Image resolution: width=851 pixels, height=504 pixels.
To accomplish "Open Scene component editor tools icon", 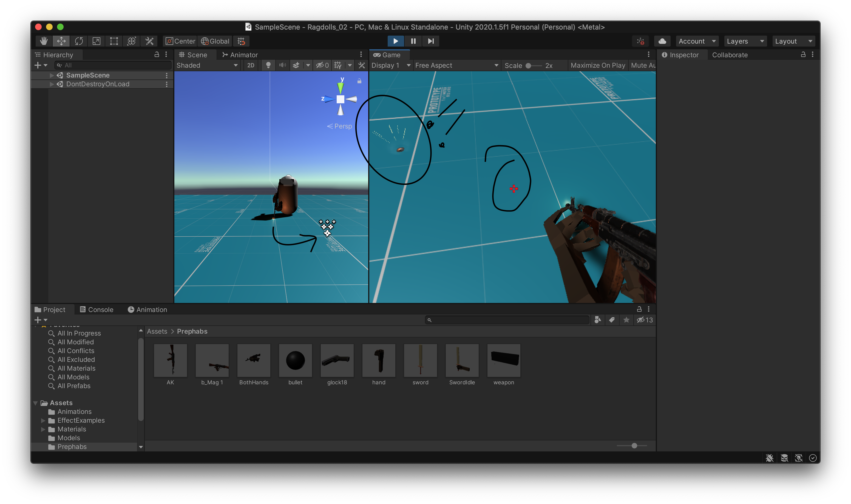I will [362, 65].
